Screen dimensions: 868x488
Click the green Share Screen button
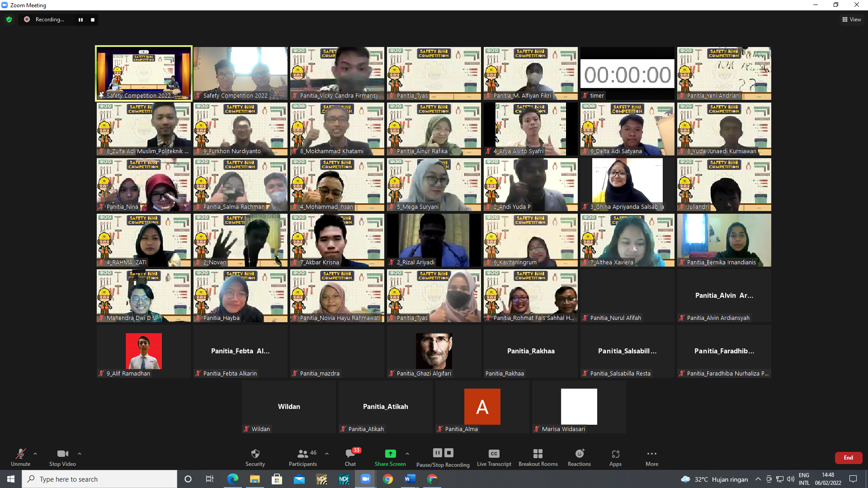click(390, 457)
